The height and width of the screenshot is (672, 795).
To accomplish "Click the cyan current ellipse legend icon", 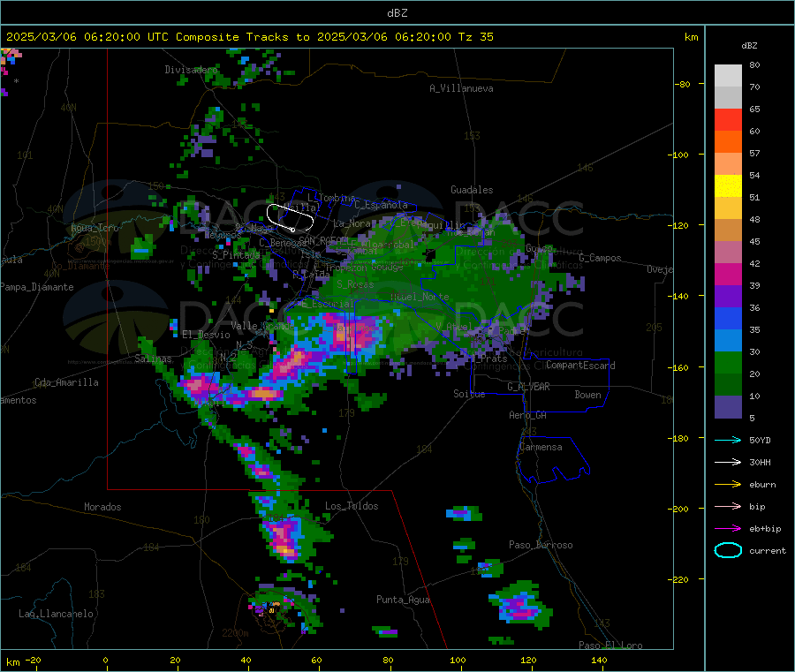I will [x=728, y=550].
